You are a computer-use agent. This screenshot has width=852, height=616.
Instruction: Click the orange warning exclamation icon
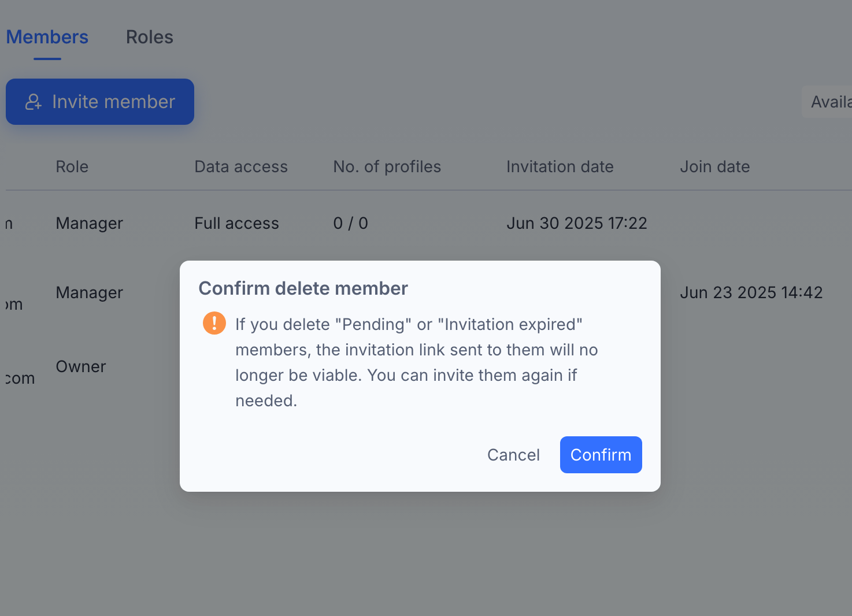point(214,324)
